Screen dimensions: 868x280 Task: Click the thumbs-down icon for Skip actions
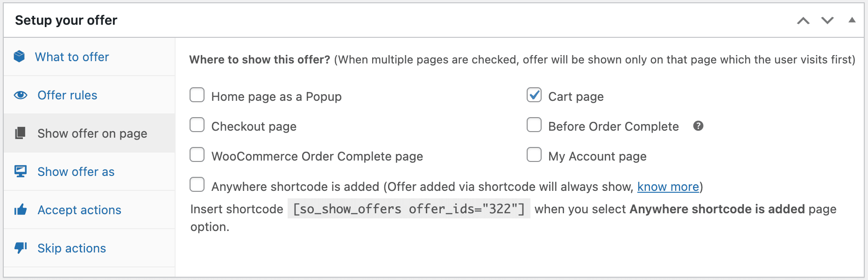click(x=21, y=248)
